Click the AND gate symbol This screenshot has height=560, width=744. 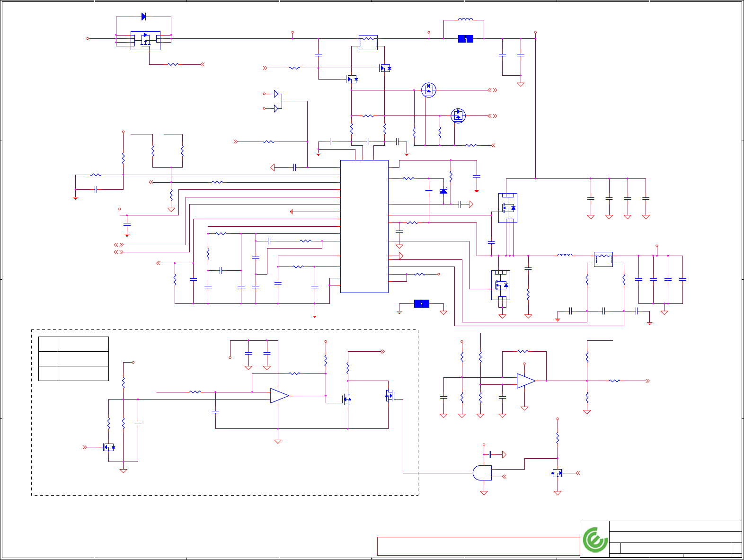click(x=482, y=473)
